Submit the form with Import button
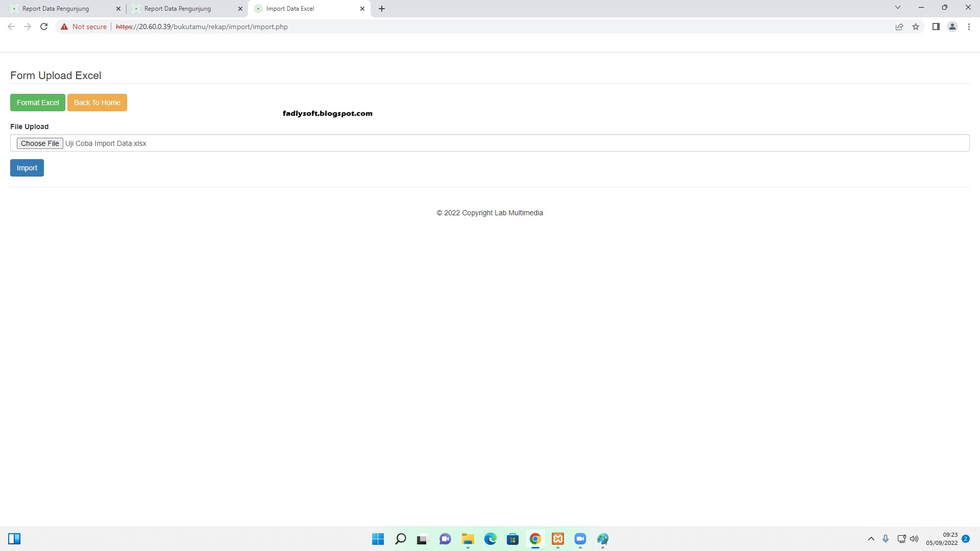The height and width of the screenshot is (551, 980). pos(27,168)
